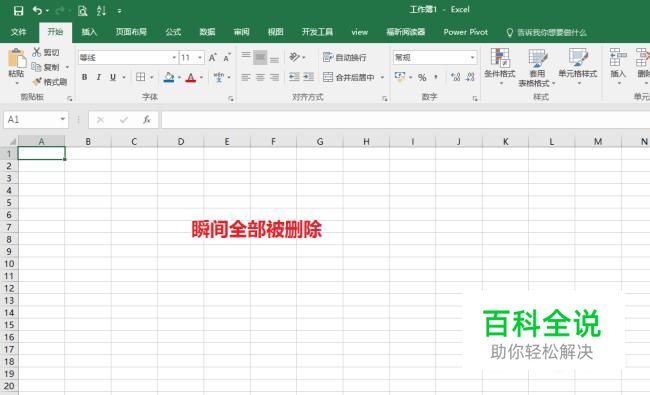Click the cut (剪切) button
The height and width of the screenshot is (395, 650).
(x=46, y=52)
